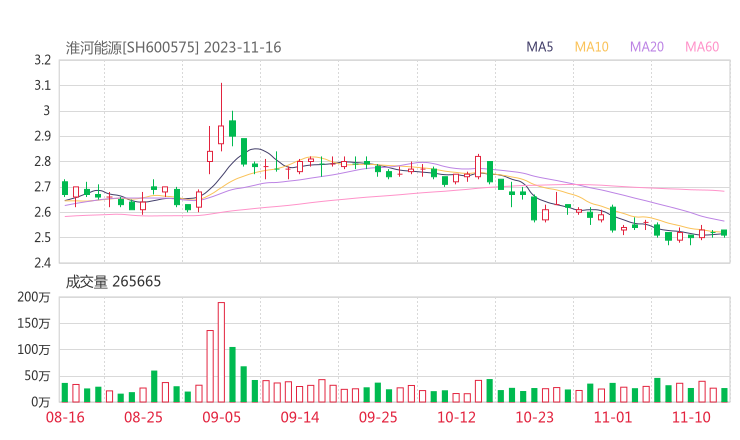Click the 09-14 date axis label
The height and width of the screenshot is (440, 740).
click(300, 417)
